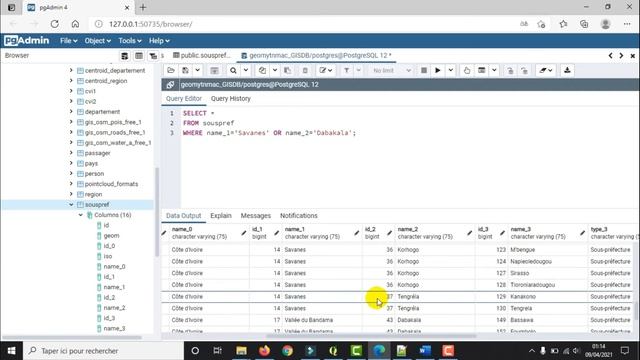Collapse the Columns (16) node

[80, 215]
